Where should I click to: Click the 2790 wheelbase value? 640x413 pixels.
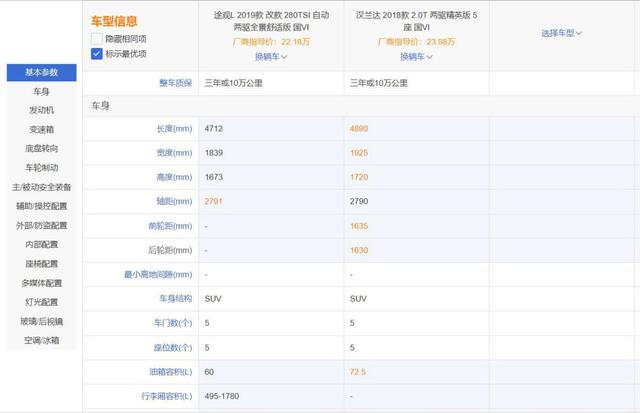click(359, 201)
